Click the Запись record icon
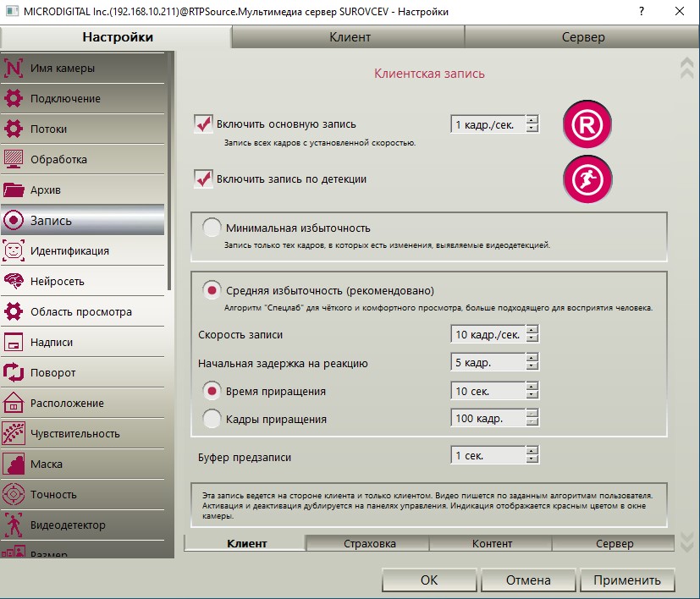Screen dimensions: 700x599 pyautogui.click(x=14, y=220)
